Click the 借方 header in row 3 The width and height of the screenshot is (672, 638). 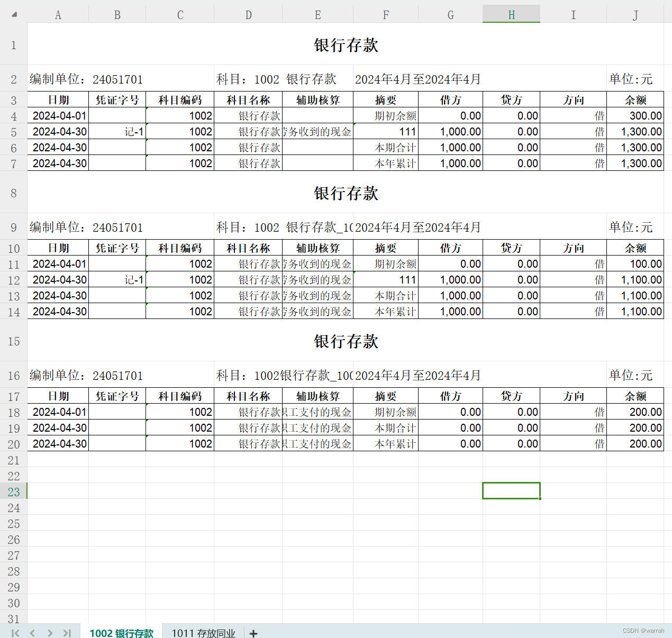(450, 100)
